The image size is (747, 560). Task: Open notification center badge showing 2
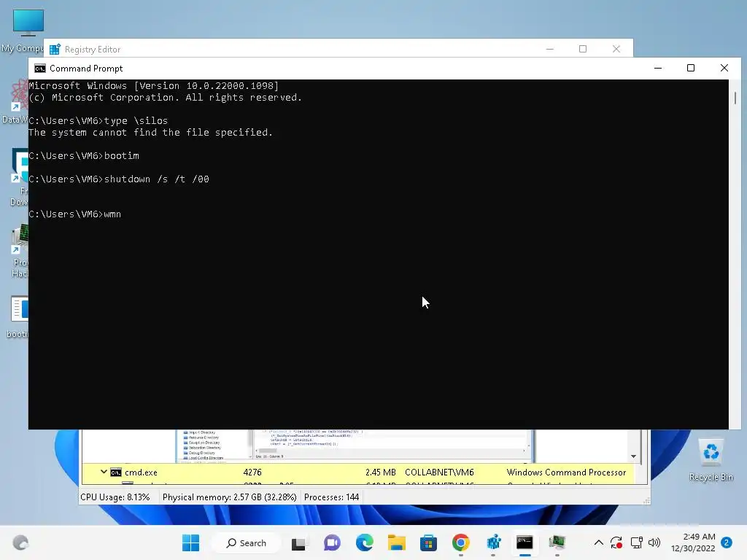727,542
